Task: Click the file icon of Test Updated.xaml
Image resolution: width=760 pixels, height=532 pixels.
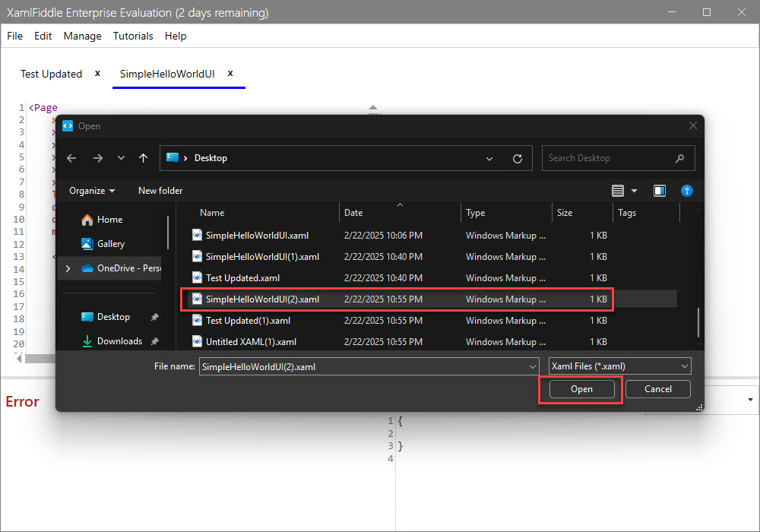Action: 197,277
